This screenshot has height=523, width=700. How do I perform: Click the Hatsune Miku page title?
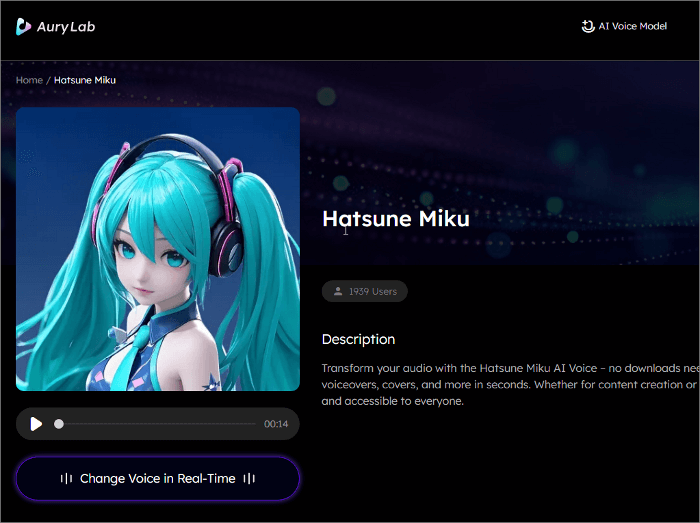tap(395, 218)
